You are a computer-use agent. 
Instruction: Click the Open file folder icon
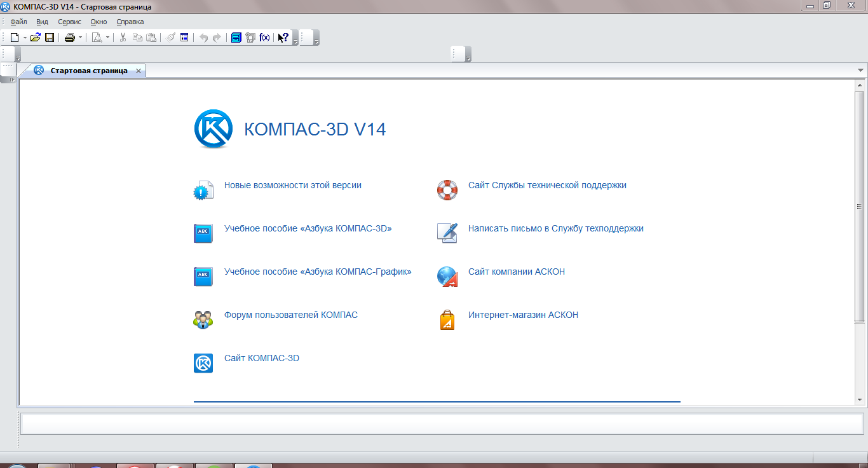click(36, 38)
